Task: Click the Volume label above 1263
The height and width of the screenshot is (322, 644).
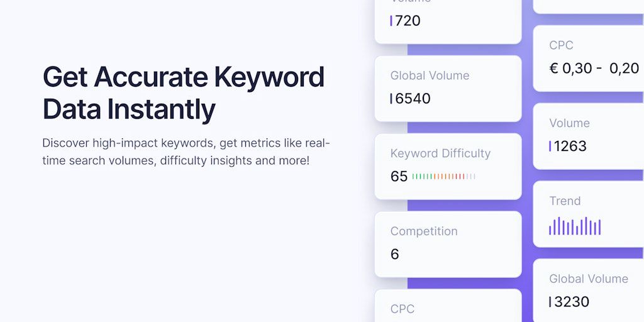Action: [x=569, y=123]
